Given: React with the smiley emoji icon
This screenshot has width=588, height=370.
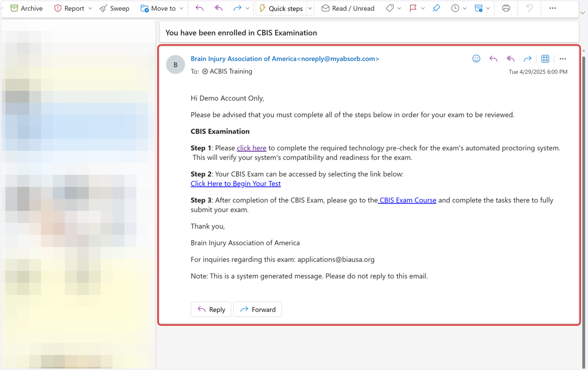Looking at the screenshot, I should (476, 59).
